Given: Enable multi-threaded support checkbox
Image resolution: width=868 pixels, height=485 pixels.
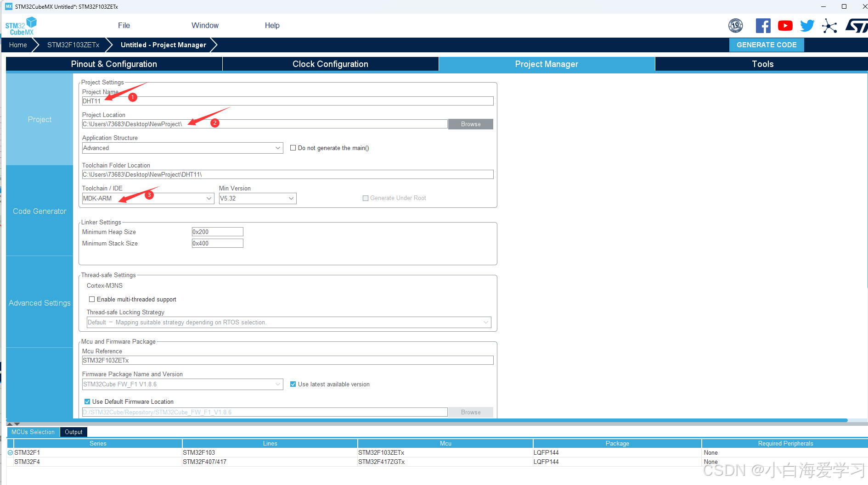Looking at the screenshot, I should pyautogui.click(x=92, y=299).
